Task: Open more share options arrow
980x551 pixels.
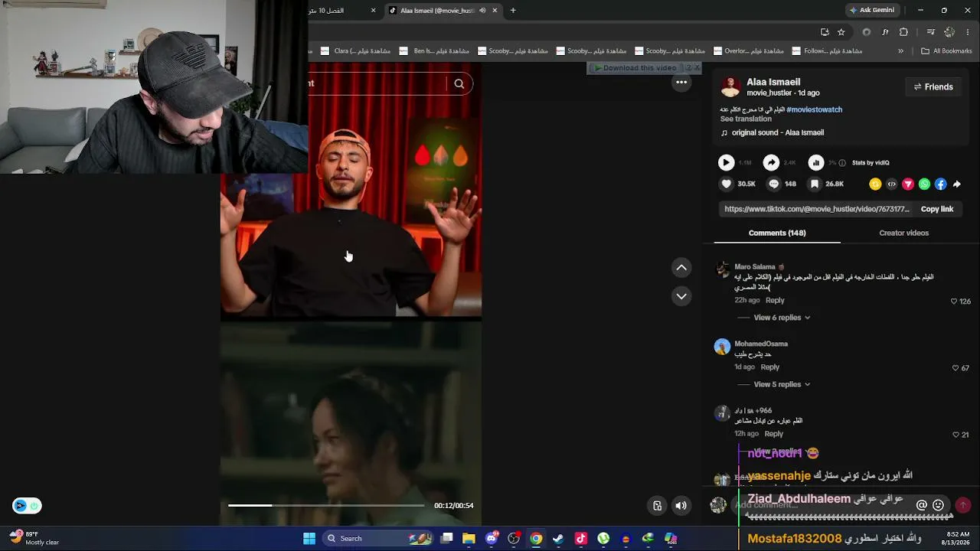Action: pos(956,184)
